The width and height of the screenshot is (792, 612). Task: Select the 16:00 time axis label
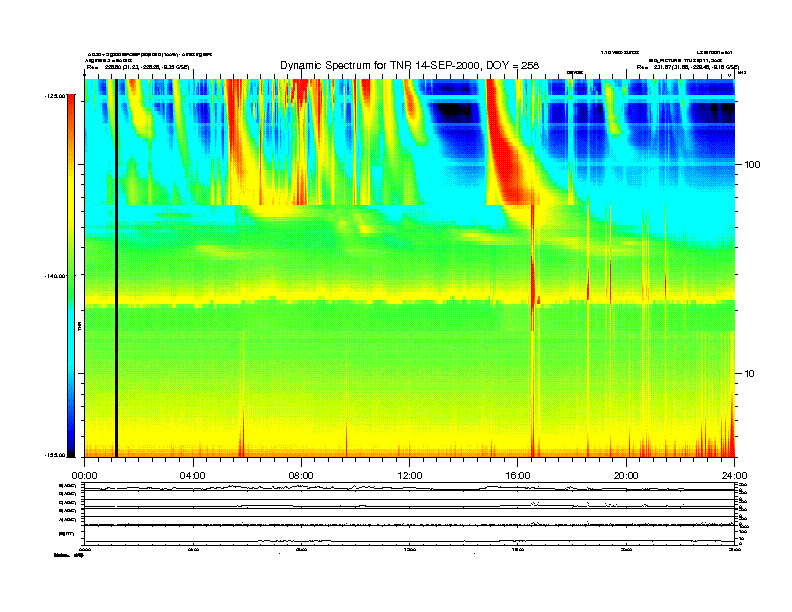[518, 476]
